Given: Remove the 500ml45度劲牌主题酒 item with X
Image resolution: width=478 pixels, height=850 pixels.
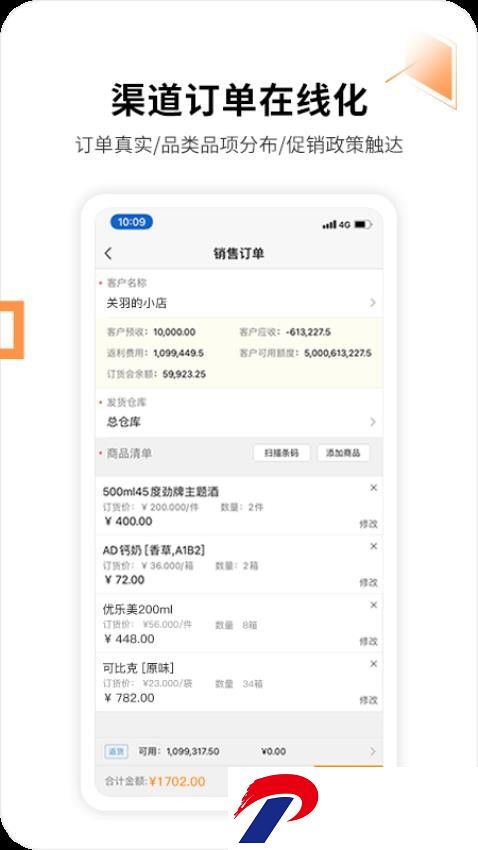Looking at the screenshot, I should (373, 488).
